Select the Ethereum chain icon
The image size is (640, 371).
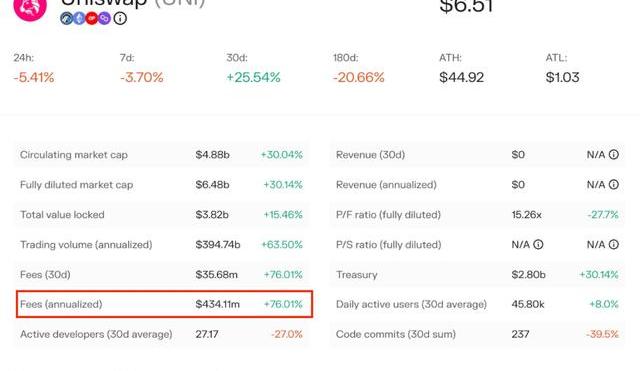point(79,18)
